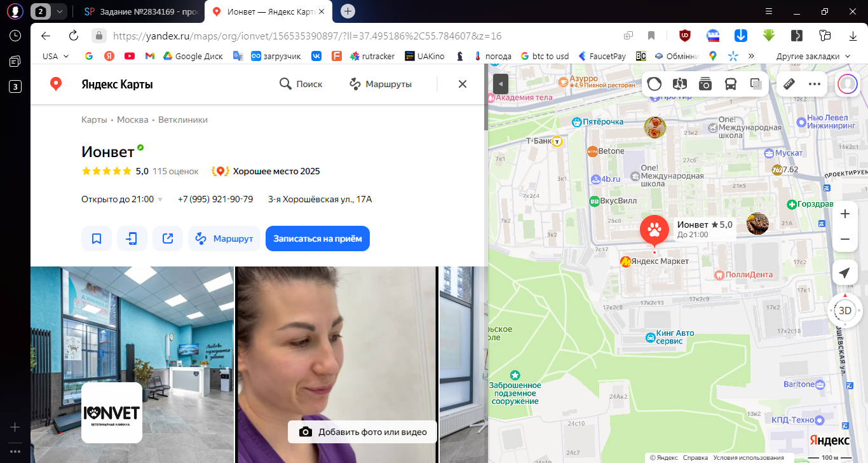Click Записаться на приём button
The image size is (868, 463).
318,238
